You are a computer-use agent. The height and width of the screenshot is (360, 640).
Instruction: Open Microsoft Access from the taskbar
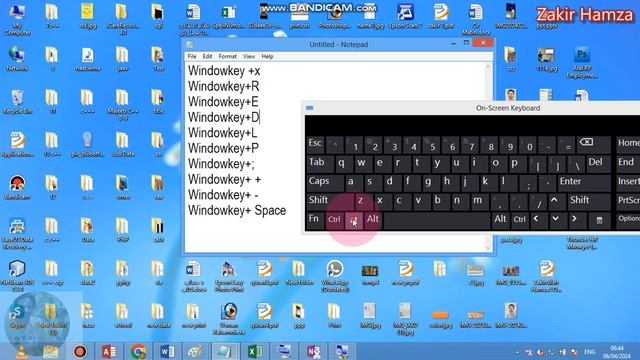click(x=109, y=351)
